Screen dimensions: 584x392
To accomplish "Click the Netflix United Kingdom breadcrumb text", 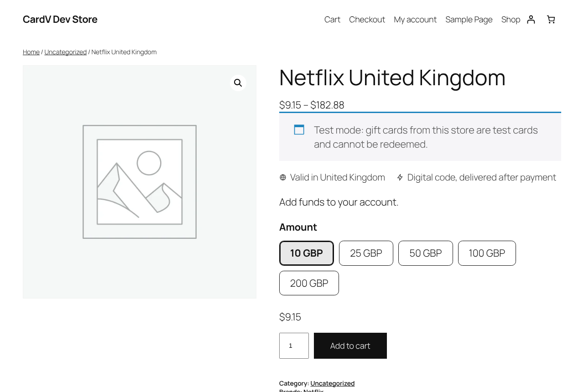I will (x=124, y=52).
